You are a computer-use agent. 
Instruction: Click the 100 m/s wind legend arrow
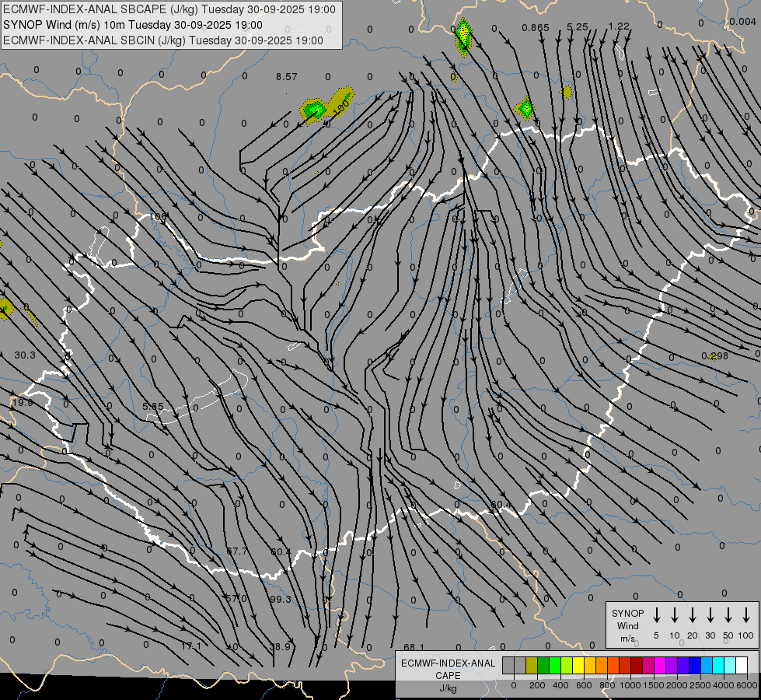[x=746, y=615]
